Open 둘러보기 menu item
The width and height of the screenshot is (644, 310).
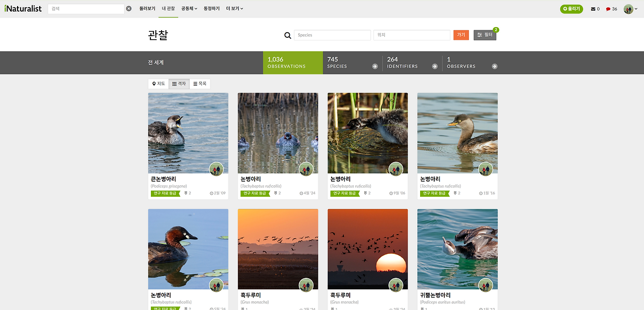coord(147,9)
